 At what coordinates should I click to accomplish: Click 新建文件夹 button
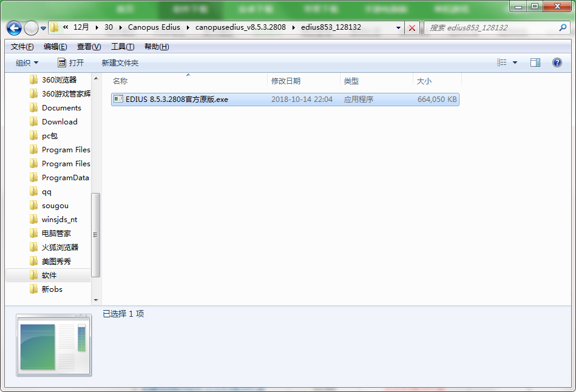point(120,63)
